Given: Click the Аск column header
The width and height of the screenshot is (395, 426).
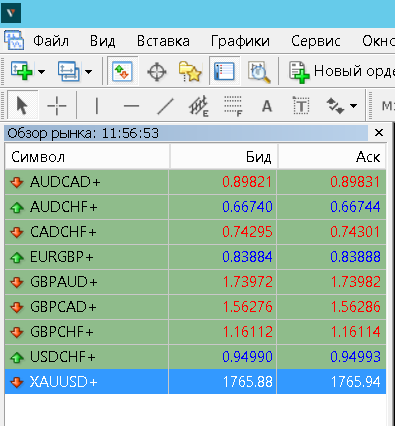Looking at the screenshot, I should (332, 157).
